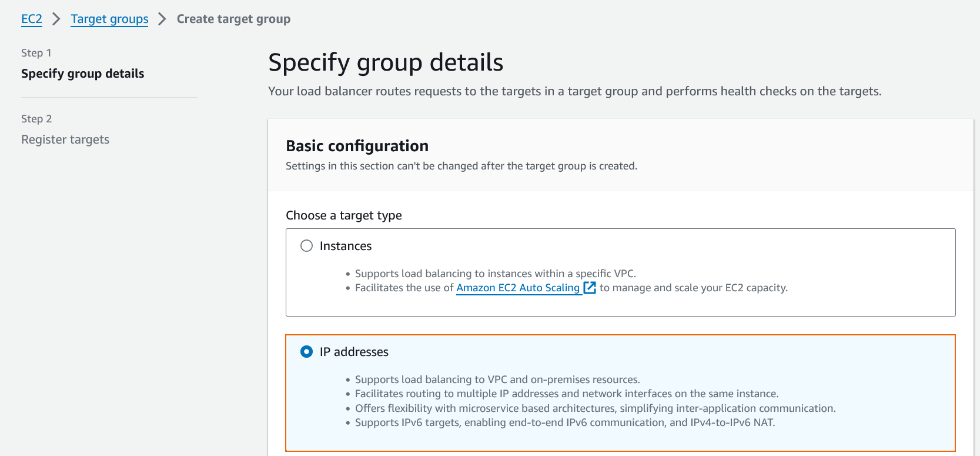Click the chevron after EC2 breadcrumb
Viewport: 980px width, 456px height.
[x=56, y=19]
